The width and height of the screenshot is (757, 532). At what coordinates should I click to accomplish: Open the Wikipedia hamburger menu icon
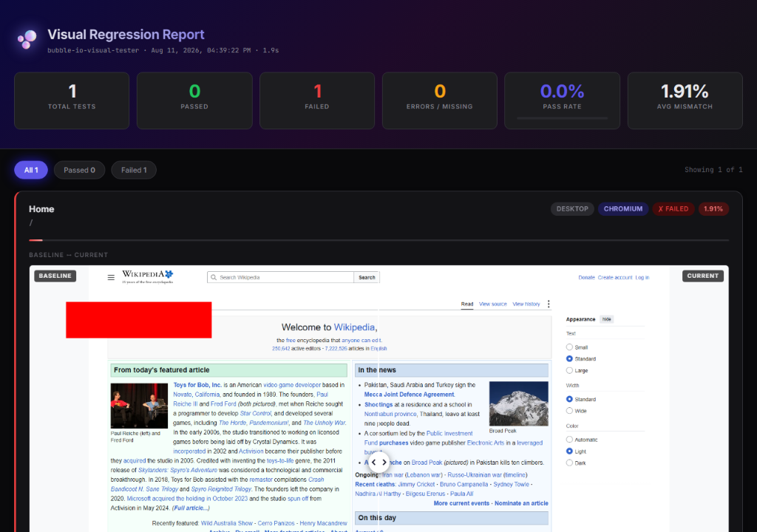[x=111, y=278]
